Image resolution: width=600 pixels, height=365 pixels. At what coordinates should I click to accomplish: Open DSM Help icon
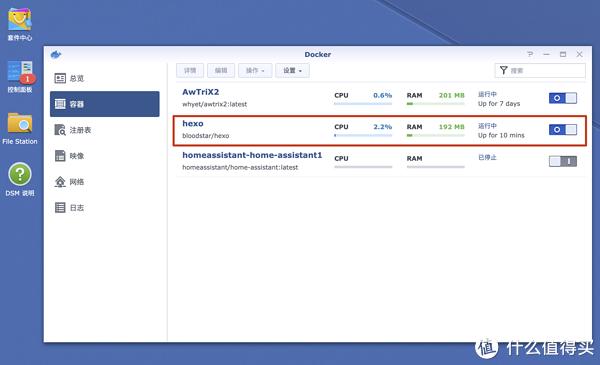pos(20,174)
